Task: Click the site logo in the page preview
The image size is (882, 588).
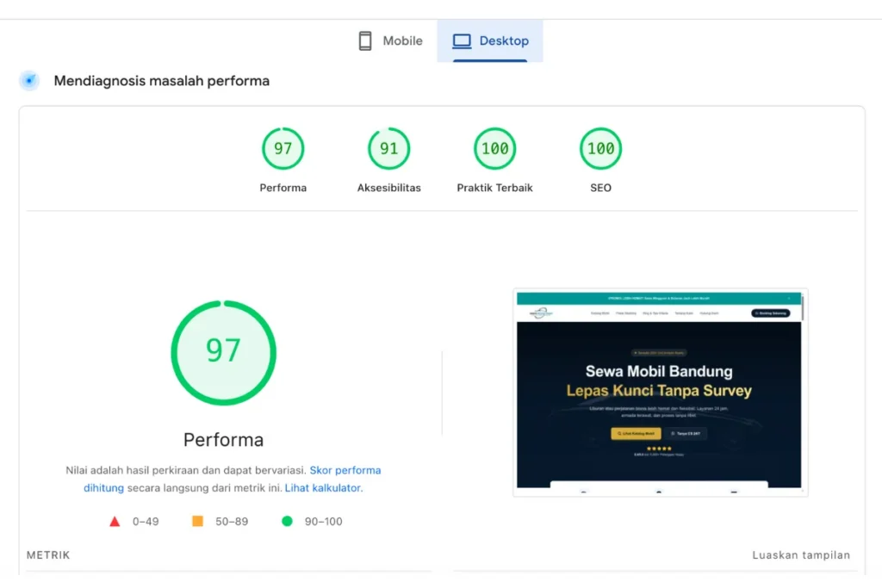Action: click(x=542, y=313)
